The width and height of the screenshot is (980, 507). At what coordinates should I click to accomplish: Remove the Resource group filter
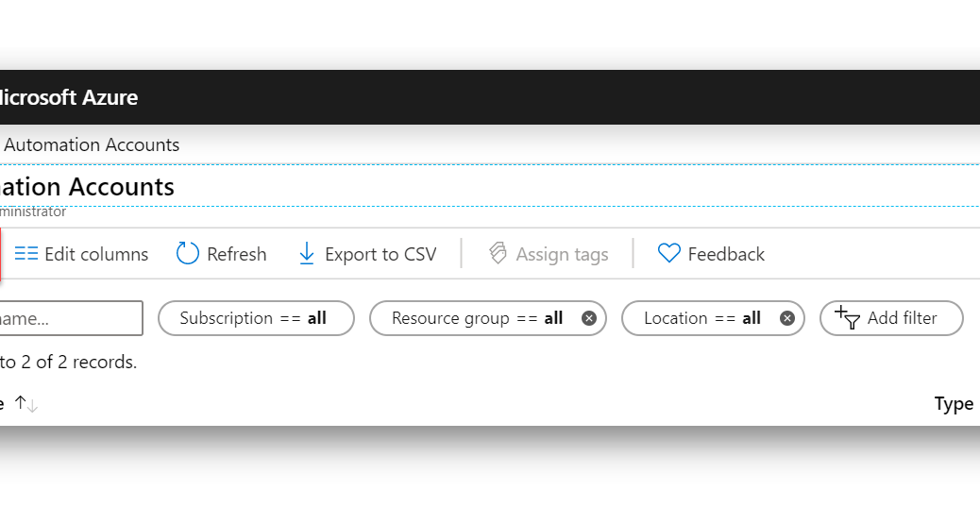tap(589, 318)
